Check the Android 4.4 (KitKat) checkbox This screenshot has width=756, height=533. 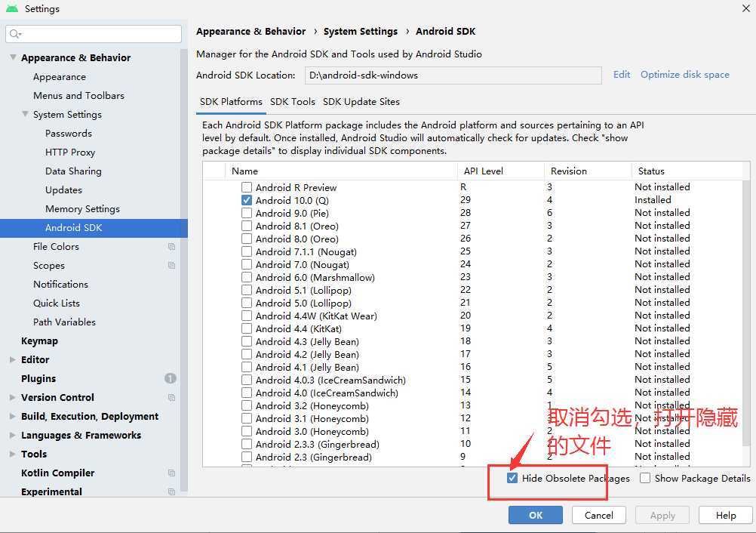(x=247, y=328)
